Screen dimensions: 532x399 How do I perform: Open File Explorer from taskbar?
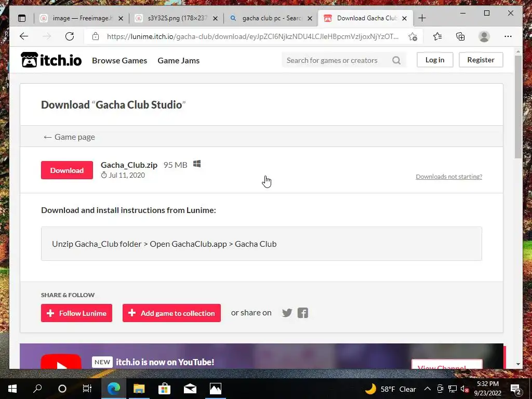coord(139,389)
